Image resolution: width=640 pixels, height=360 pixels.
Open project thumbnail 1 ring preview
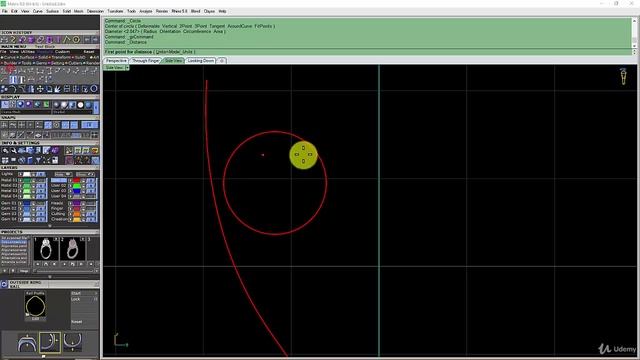pos(46,249)
